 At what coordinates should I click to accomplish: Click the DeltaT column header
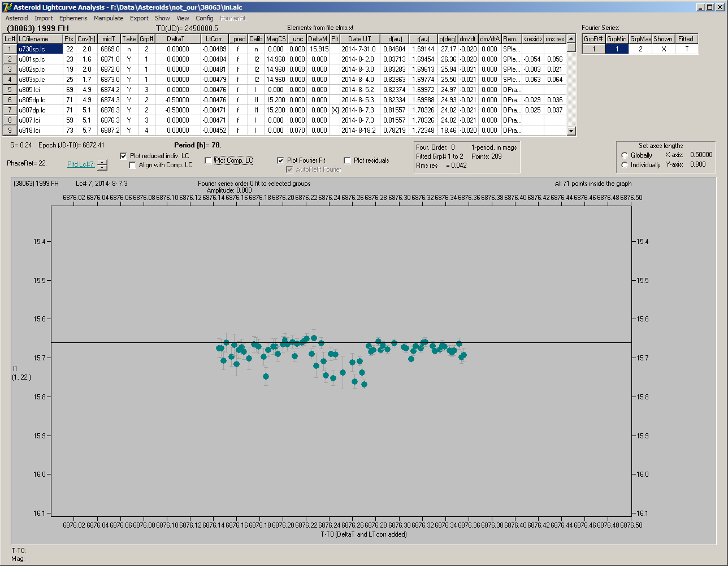[x=178, y=39]
